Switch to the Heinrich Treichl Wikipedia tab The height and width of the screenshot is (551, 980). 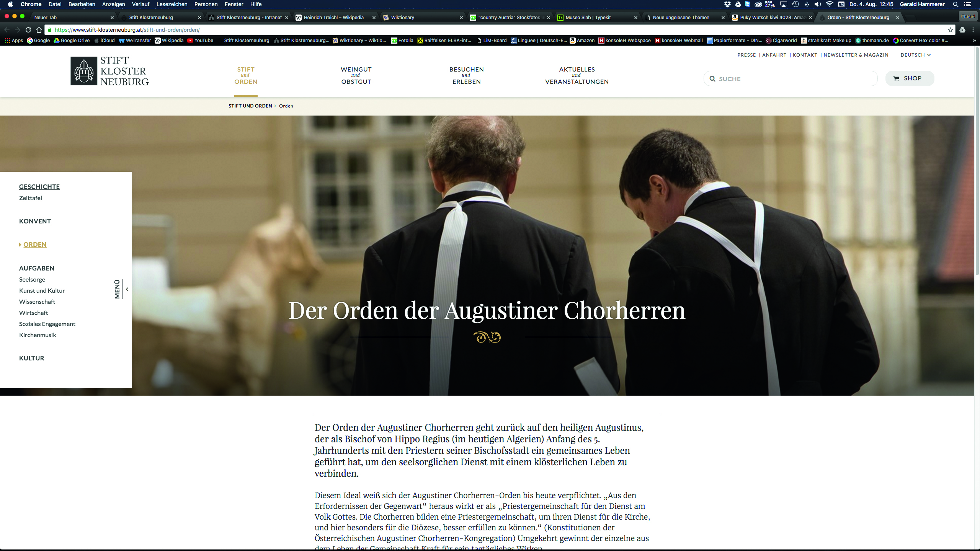click(x=333, y=18)
